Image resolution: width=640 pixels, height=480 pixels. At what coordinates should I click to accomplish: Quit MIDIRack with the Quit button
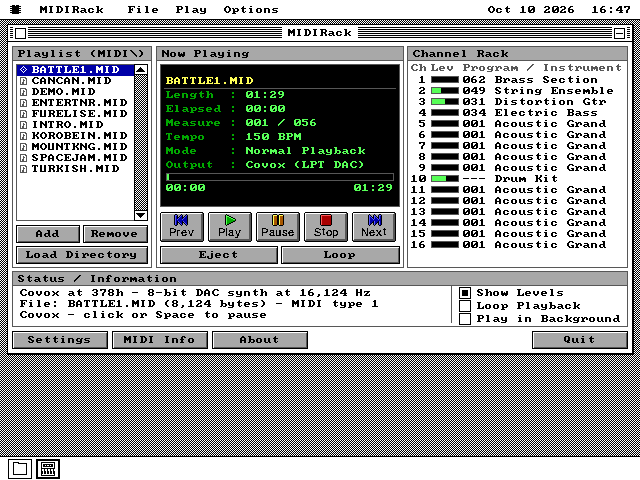pos(580,340)
